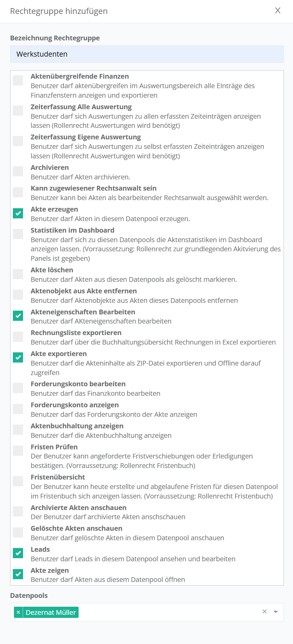Viewport: 293px width, 644px height.
Task: Check Fristen Prüfen permission box
Action: 18,451
